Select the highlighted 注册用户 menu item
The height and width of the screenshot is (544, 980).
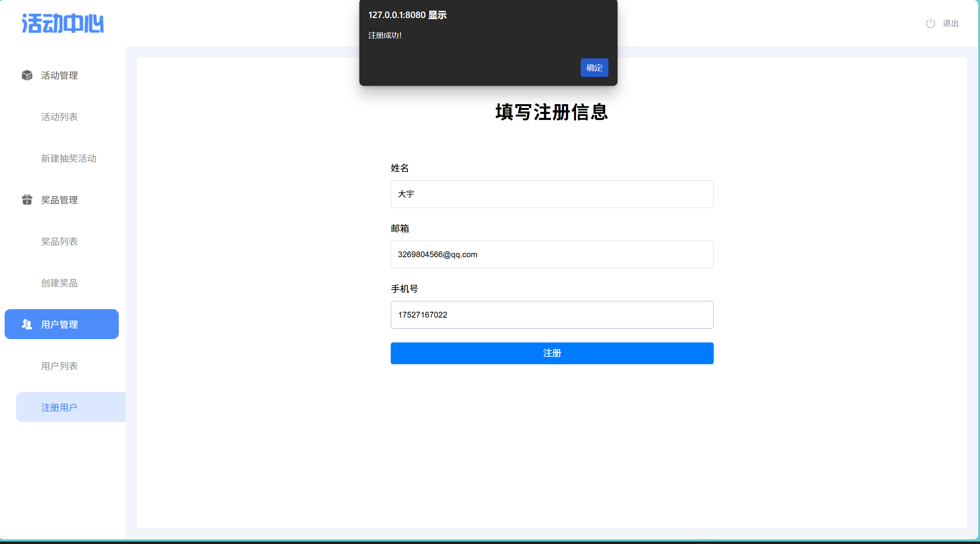pos(59,408)
